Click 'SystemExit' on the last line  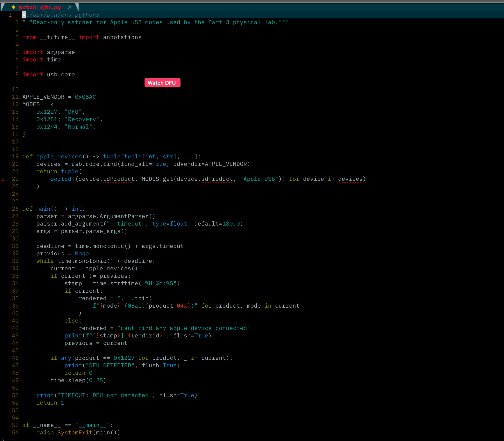click(75, 432)
